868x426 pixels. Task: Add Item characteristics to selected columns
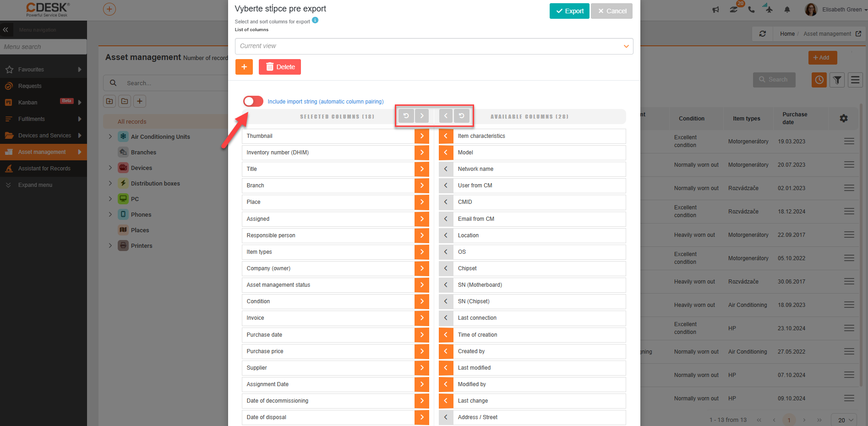pyautogui.click(x=446, y=136)
